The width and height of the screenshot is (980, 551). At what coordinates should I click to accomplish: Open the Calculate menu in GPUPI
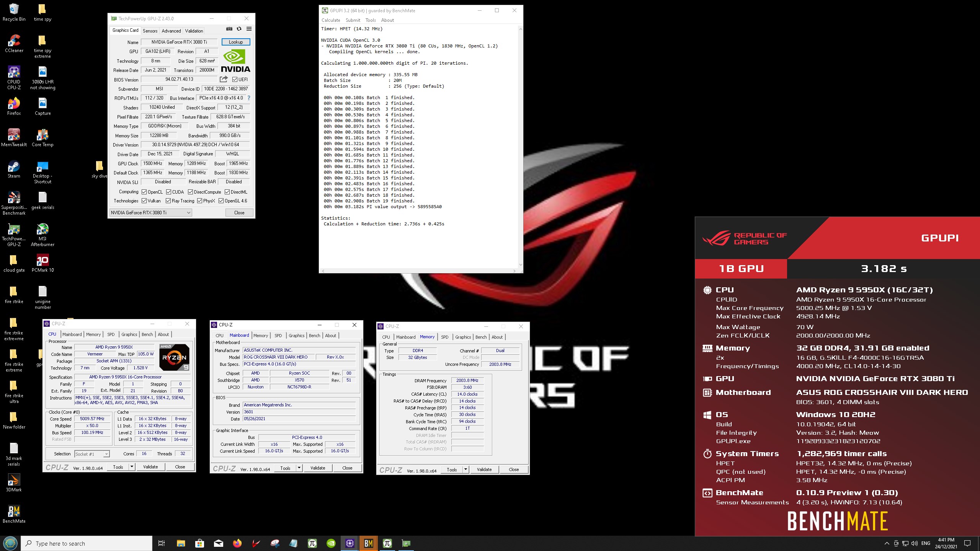tap(331, 20)
